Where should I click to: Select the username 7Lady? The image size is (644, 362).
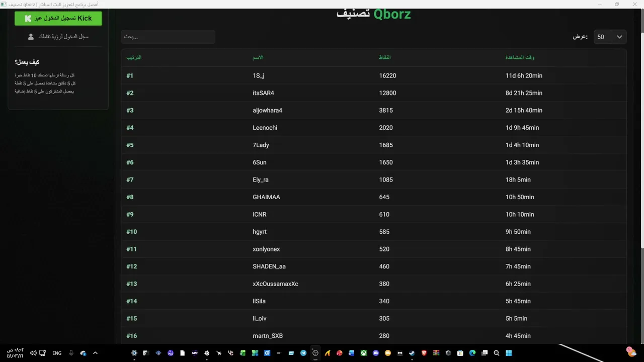click(x=261, y=145)
